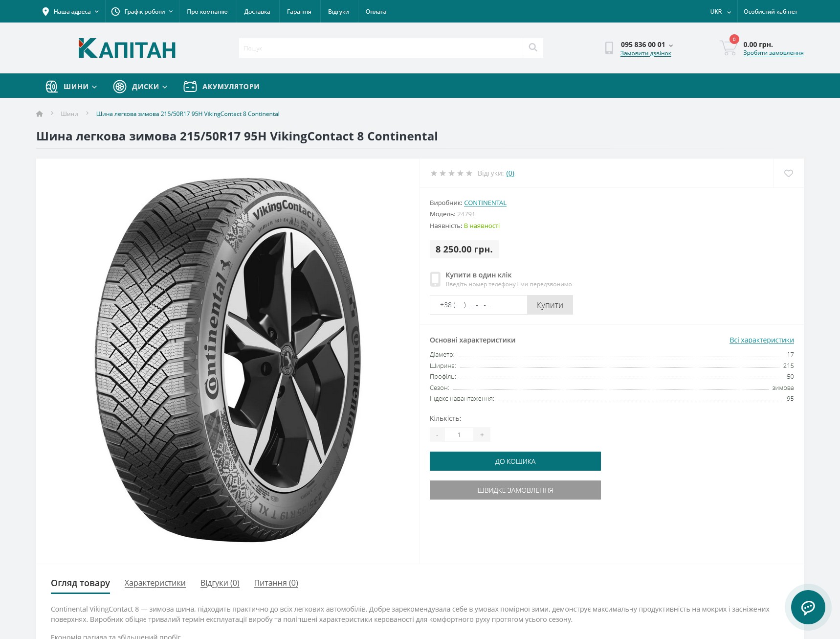Click the tire product image
Screen dimensions: 840x639
[228, 360]
